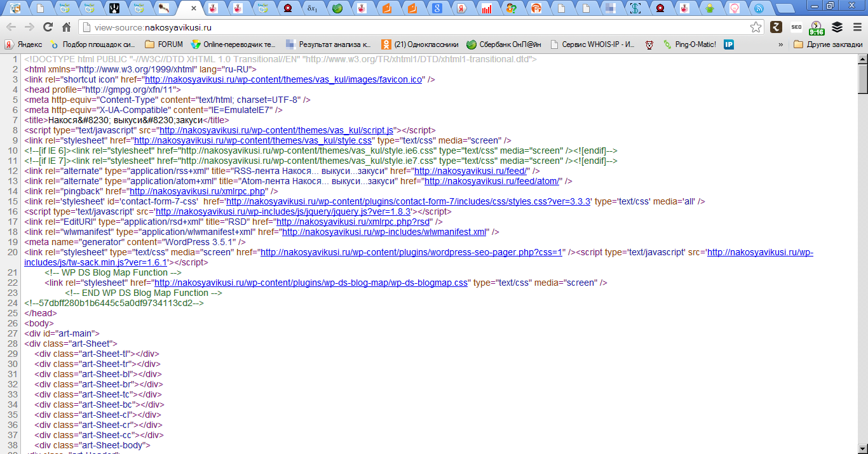Click the div id="art-main" line
Screen dimensions: 868x454
tap(62, 333)
